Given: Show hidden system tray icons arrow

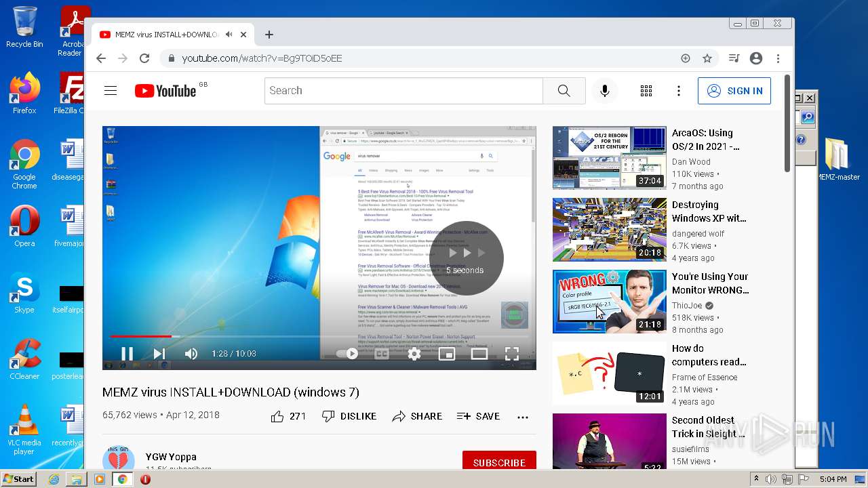Looking at the screenshot, I should pyautogui.click(x=757, y=479).
